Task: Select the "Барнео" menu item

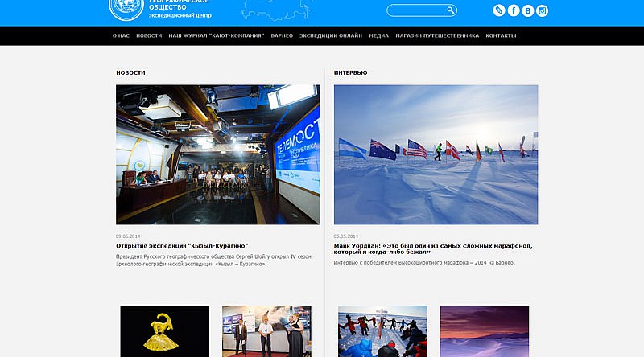Action: coord(282,36)
